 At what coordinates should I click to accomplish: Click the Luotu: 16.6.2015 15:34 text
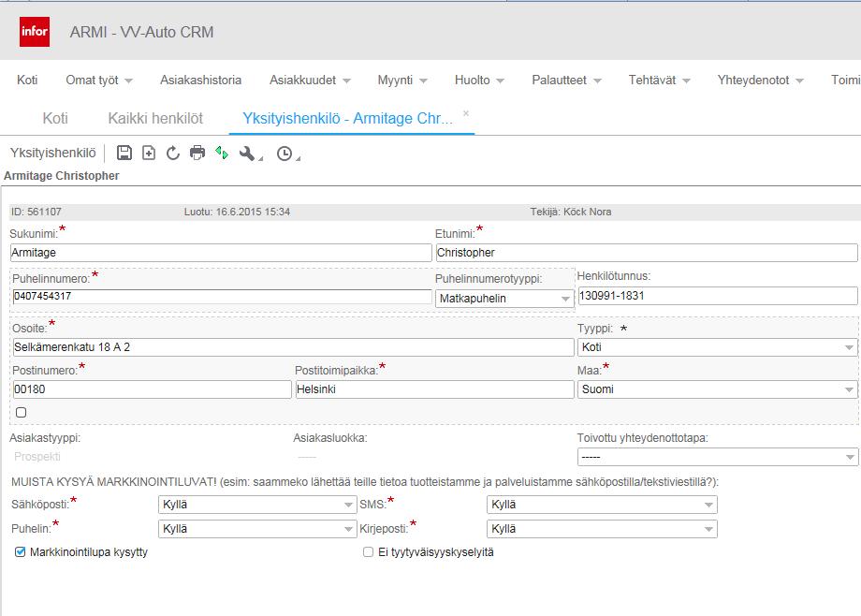point(237,212)
